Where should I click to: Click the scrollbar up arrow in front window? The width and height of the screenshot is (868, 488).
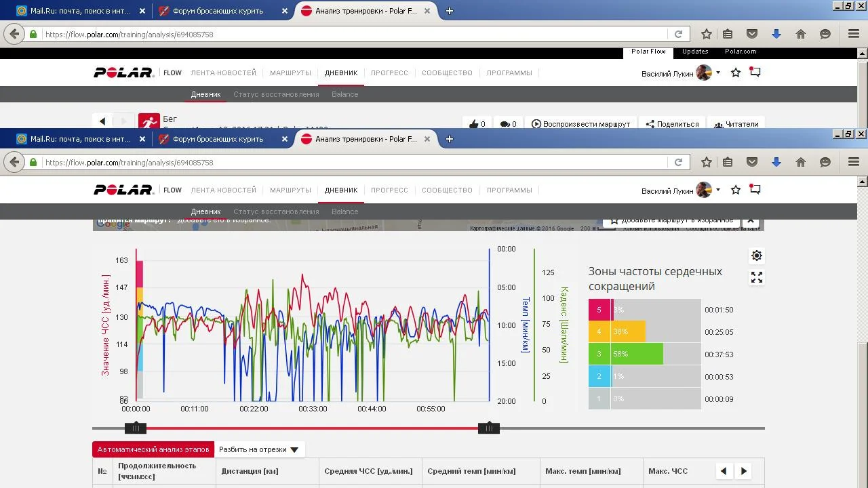863,182
